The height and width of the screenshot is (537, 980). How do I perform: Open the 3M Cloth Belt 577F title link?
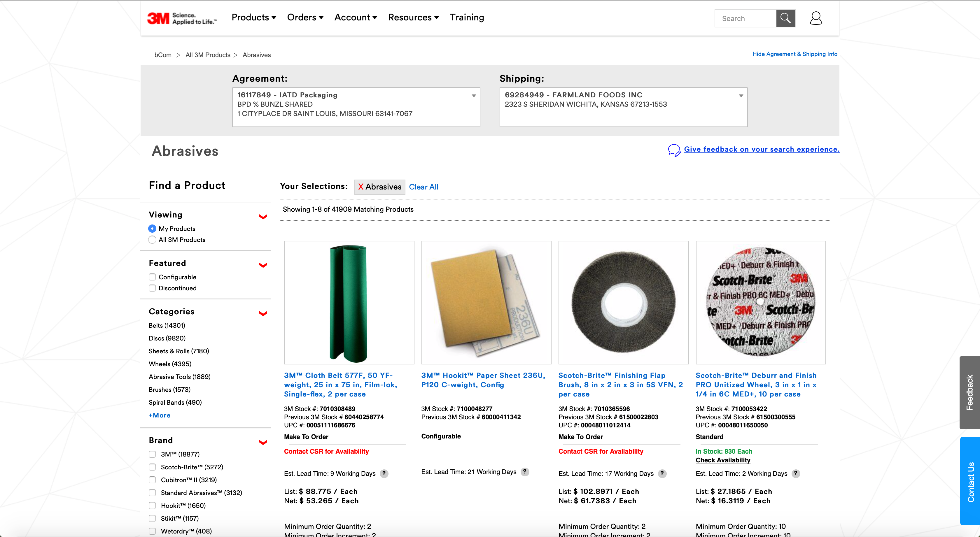pos(340,385)
